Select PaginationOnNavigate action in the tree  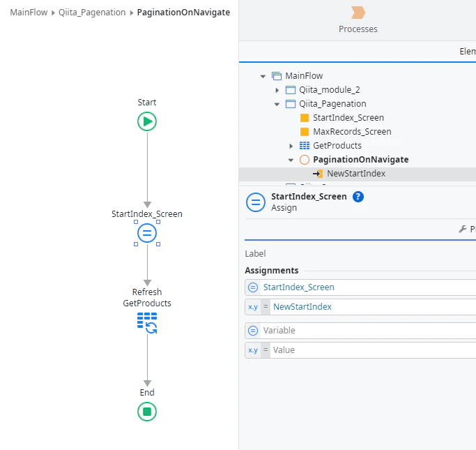tap(360, 160)
